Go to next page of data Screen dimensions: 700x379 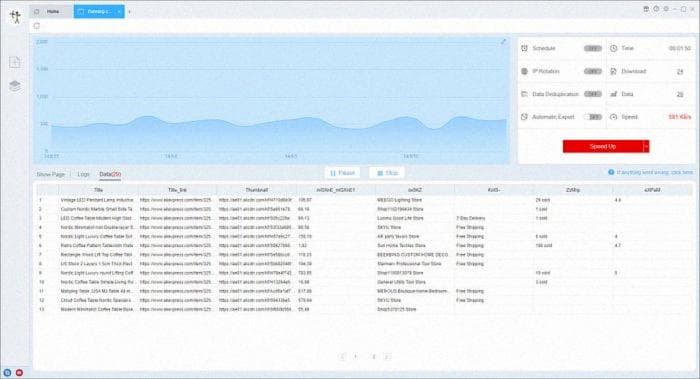387,357
